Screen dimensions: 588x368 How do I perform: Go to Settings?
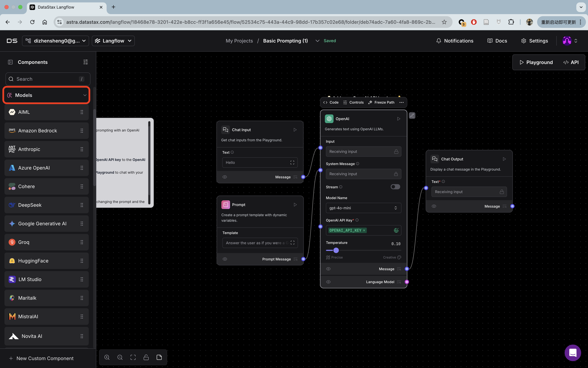535,41
